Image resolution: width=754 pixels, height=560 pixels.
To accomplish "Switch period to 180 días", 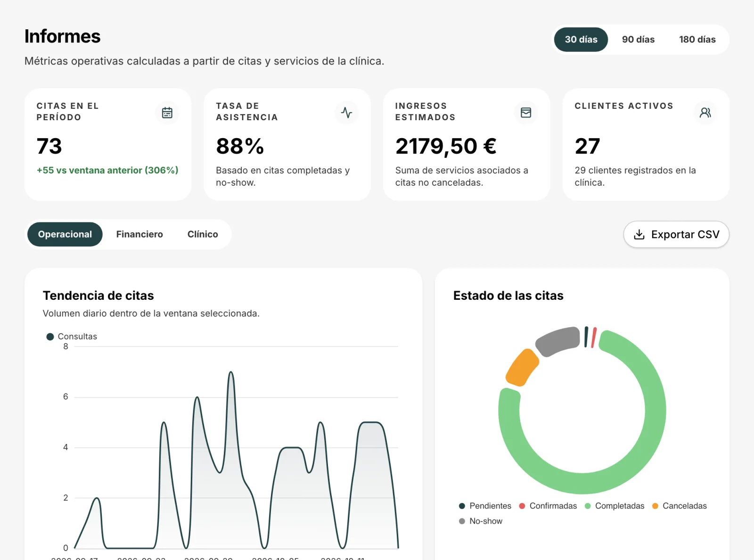I will tap(697, 40).
